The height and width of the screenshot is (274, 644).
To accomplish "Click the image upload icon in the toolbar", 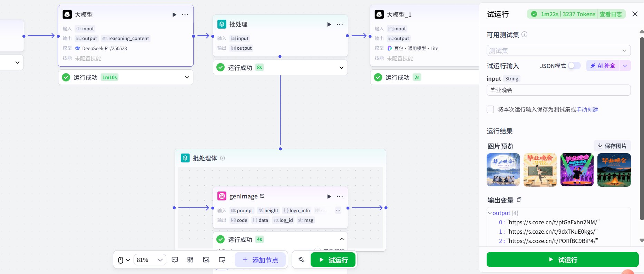I will click(206, 260).
